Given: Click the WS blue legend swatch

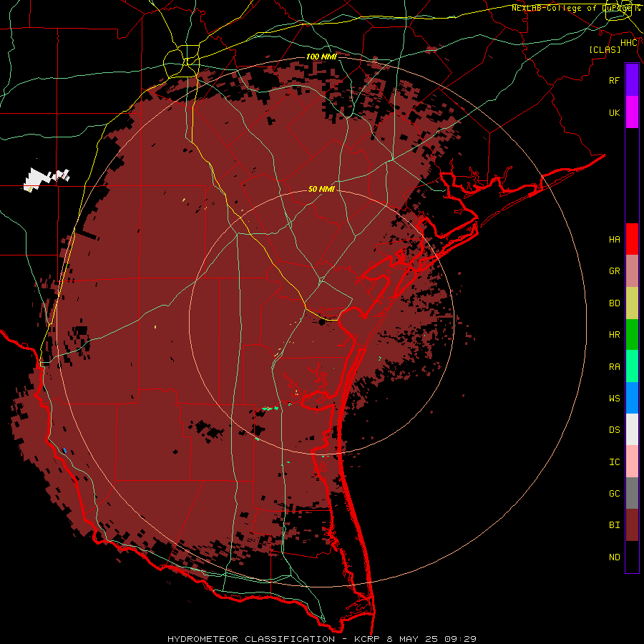Looking at the screenshot, I should [x=632, y=398].
